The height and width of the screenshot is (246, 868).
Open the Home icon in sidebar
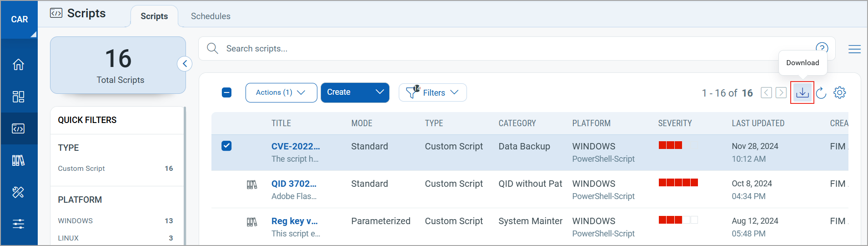[x=18, y=64]
